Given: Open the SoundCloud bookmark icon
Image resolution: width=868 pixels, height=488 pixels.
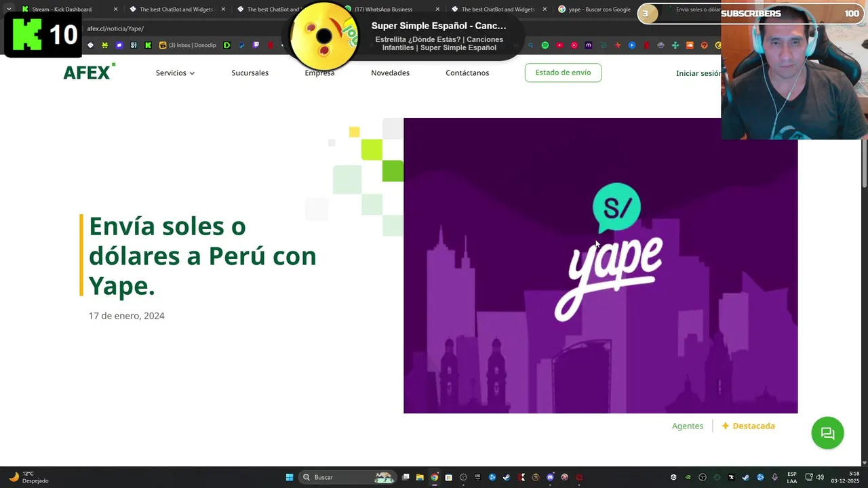Looking at the screenshot, I should 690,45.
